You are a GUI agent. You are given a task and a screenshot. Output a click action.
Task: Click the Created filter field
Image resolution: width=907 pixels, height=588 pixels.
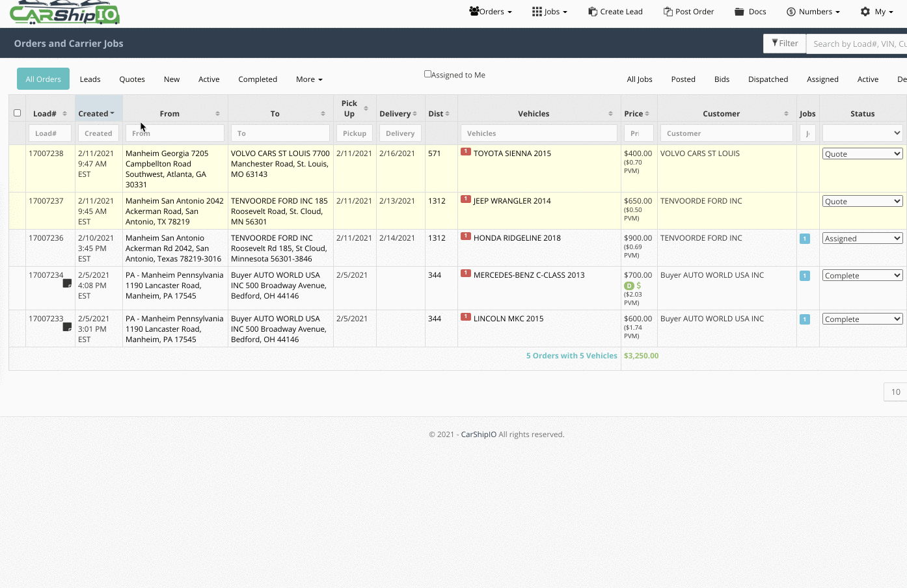[x=99, y=133]
